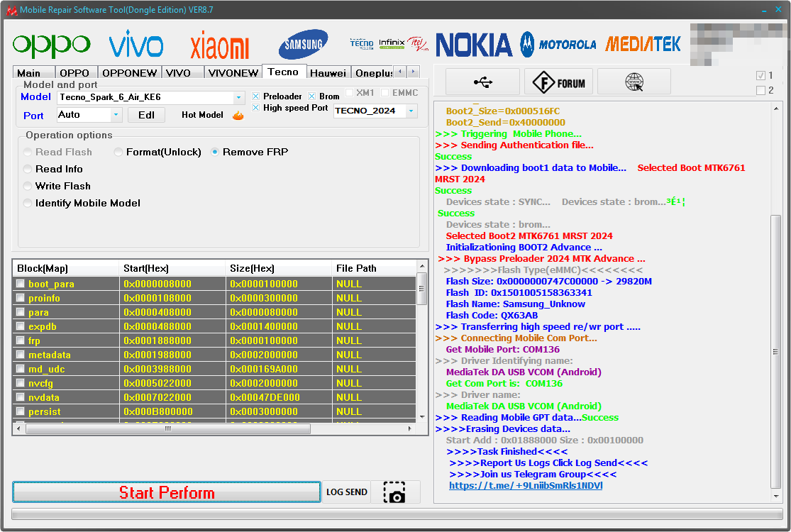Check the frp partition checkbox

coord(20,340)
